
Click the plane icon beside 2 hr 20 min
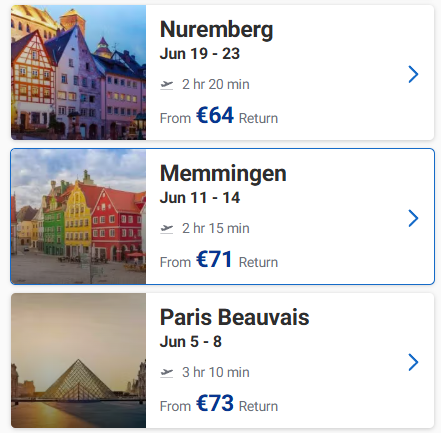pyautogui.click(x=167, y=85)
